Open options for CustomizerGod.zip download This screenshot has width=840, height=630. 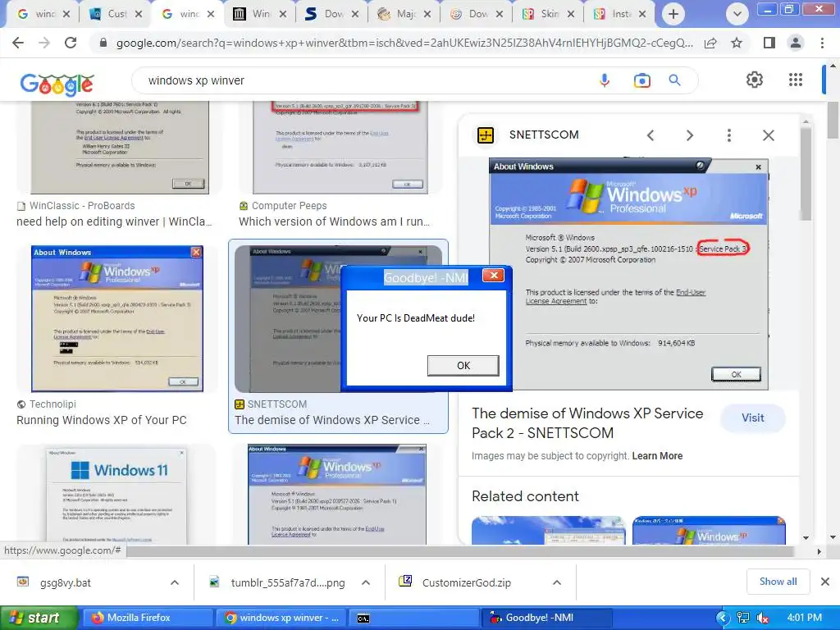(557, 582)
